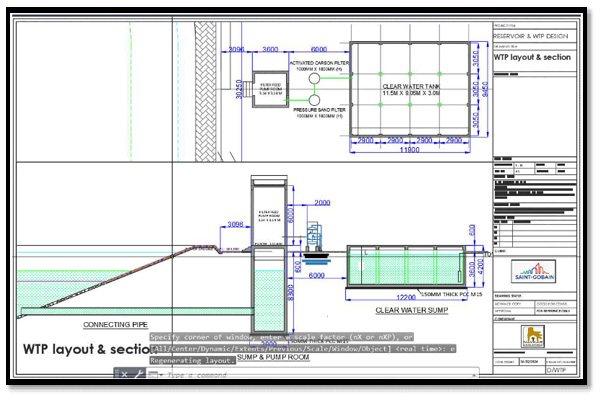Click the 'Specify corner of window' history line
The width and height of the screenshot is (600, 400).
coord(281,337)
